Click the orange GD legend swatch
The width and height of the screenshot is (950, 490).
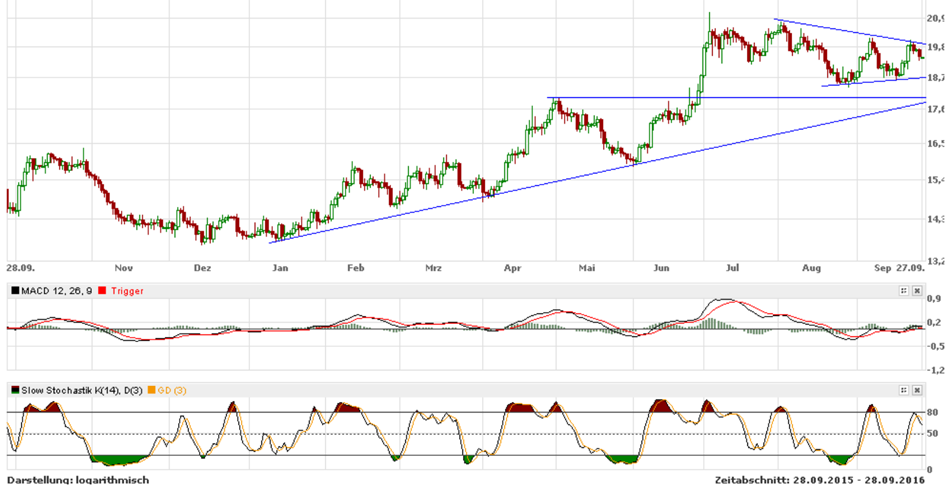coord(152,390)
